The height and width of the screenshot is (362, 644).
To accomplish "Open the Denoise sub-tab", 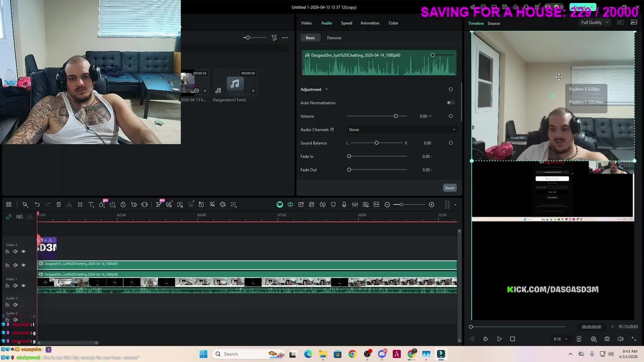I will click(334, 38).
